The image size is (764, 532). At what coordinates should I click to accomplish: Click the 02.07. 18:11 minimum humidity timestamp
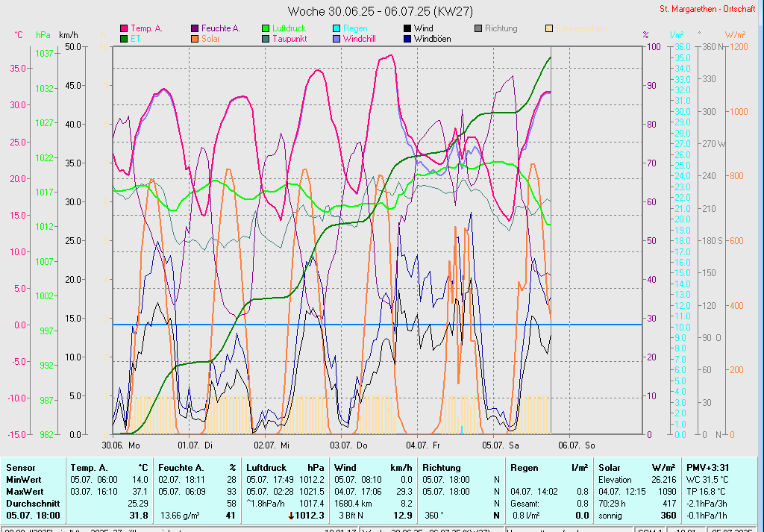tap(182, 480)
